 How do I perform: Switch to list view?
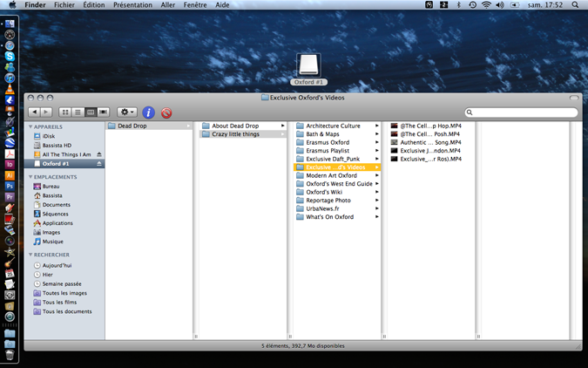(x=78, y=112)
